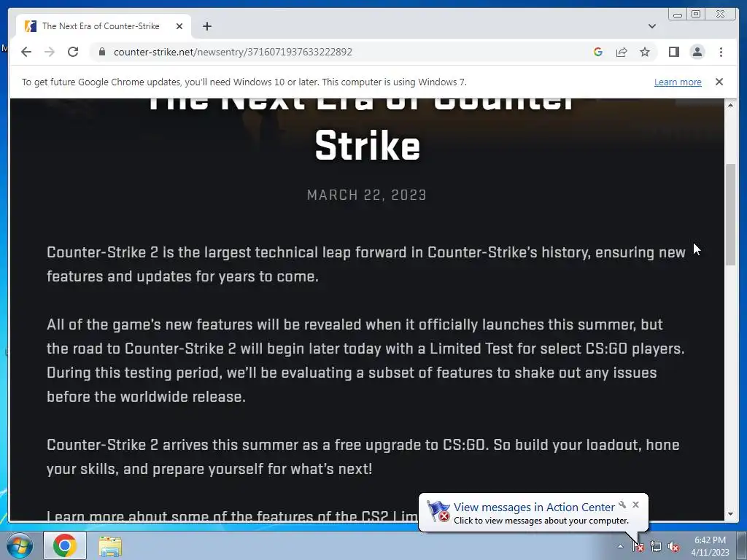Open a new tab
This screenshot has height=560, width=747.
(206, 26)
